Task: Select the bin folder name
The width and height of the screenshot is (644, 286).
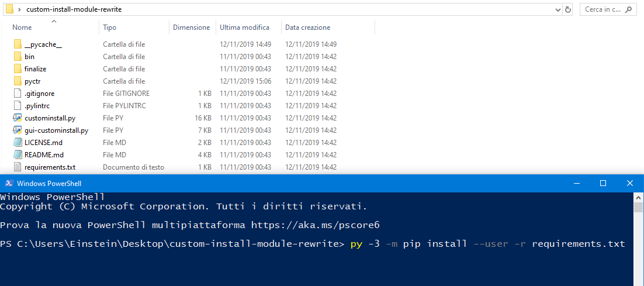Action: [30, 56]
